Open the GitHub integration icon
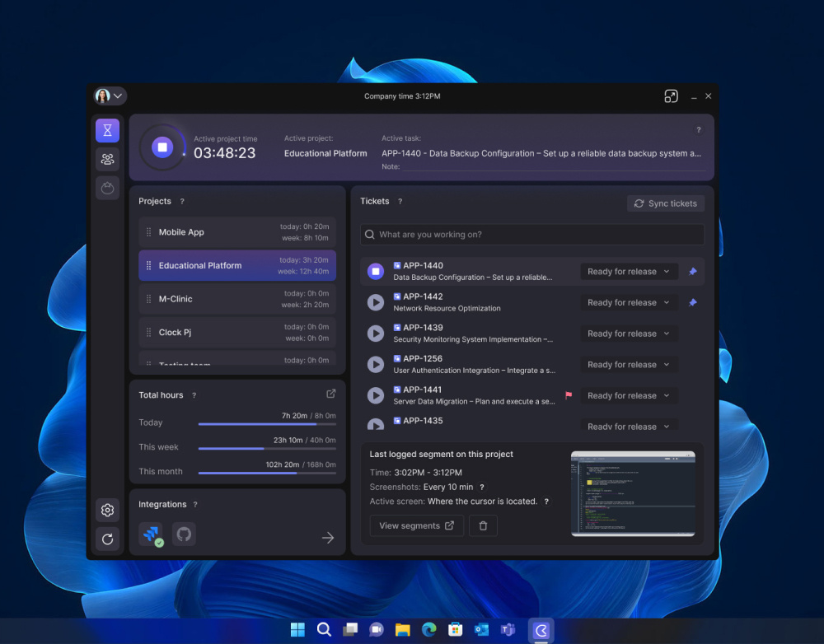Screen dimensions: 824x644 coord(184,534)
